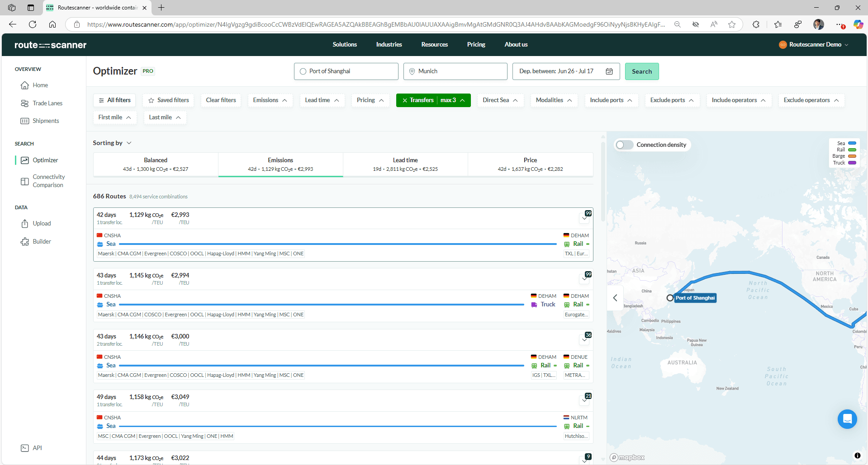Viewport: 868px width, 465px height.
Task: Open Connectivity Comparison
Action: [x=43, y=181]
